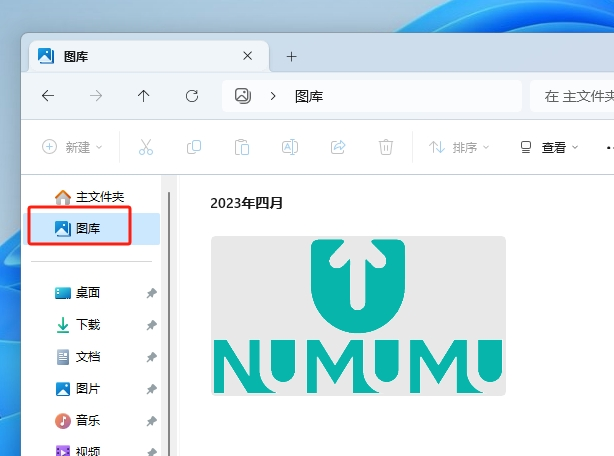Open the 新建 dropdown menu
Viewport: 614px width, 456px height.
coord(72,147)
